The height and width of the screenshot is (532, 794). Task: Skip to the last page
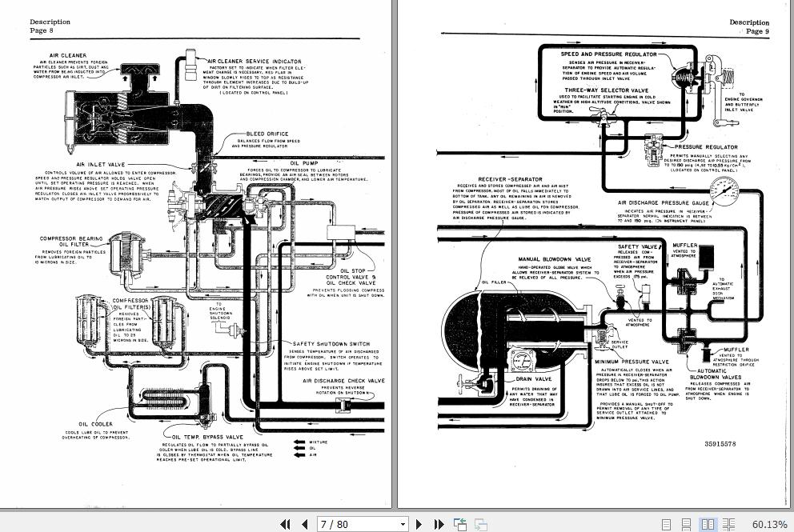click(439, 524)
